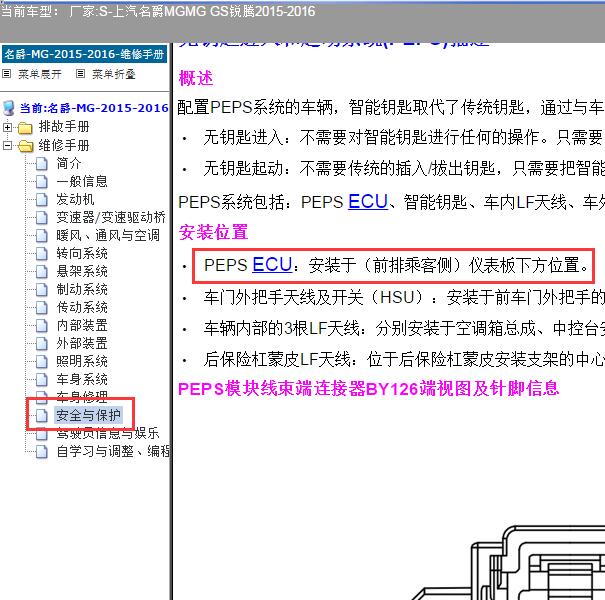Click the document icon next to 外部装置
The height and width of the screenshot is (600, 605).
tap(42, 344)
